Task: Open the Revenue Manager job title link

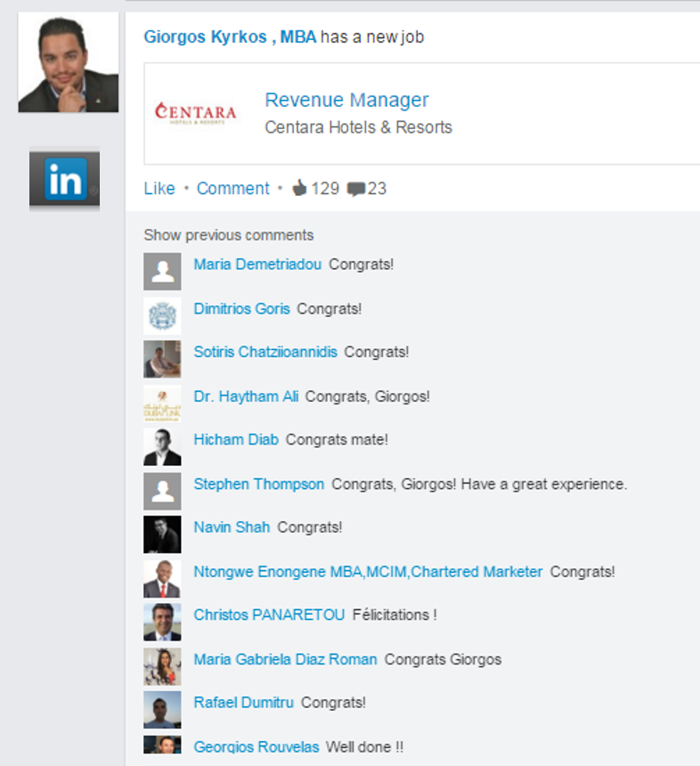Action: tap(346, 100)
